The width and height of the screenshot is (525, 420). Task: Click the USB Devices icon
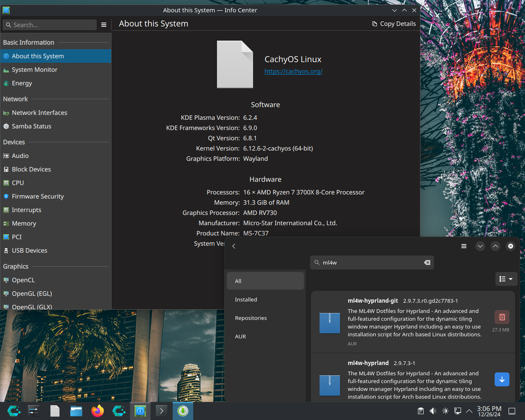click(6, 251)
